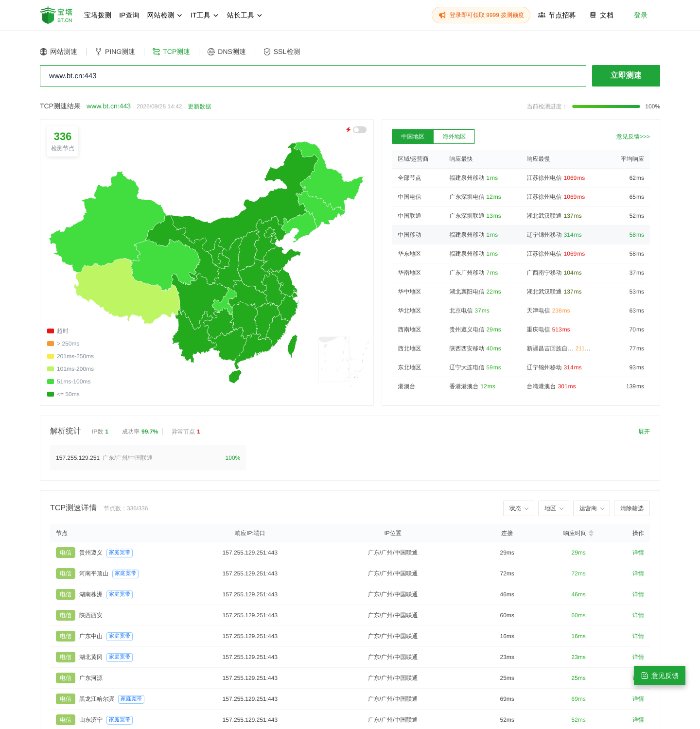Click the megaphone icon in login banner
The image size is (700, 729).
(x=442, y=16)
